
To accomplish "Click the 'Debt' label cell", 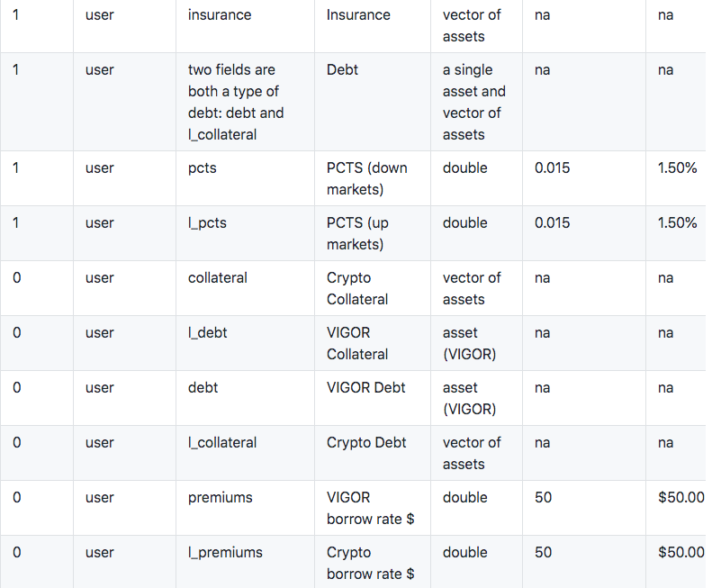I will 343,70.
